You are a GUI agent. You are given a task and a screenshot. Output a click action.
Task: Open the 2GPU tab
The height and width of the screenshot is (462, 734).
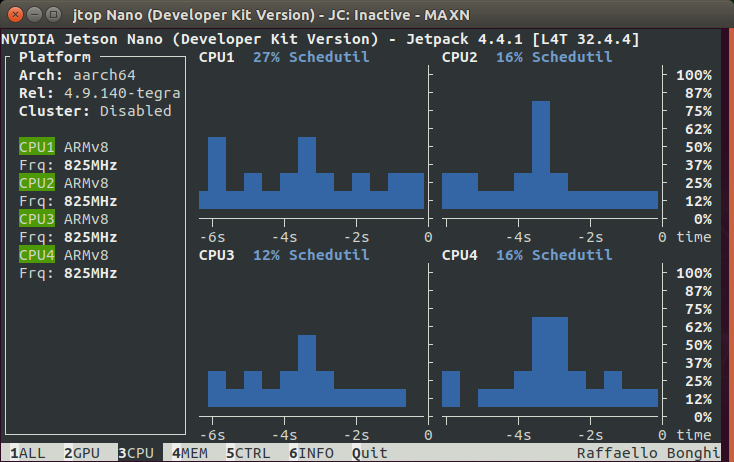[x=82, y=453]
